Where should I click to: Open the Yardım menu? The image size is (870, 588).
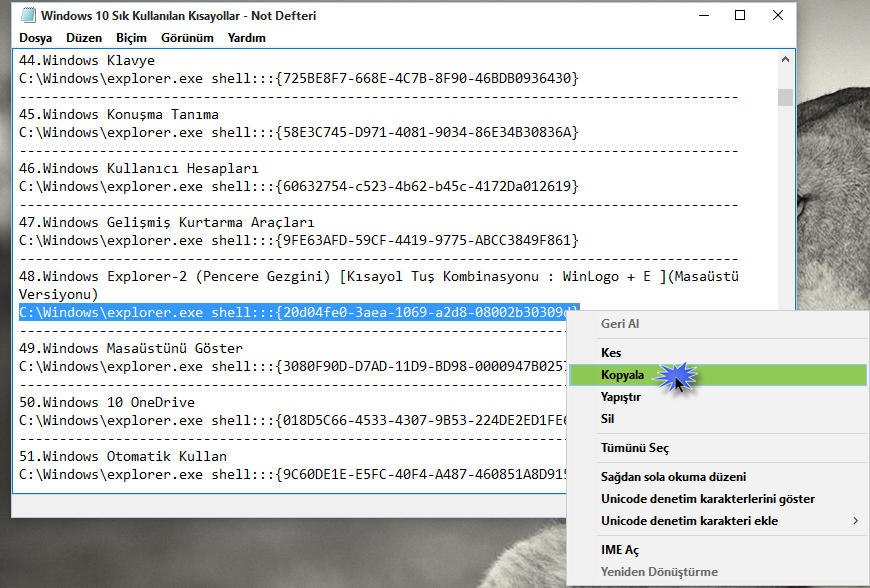coord(246,38)
